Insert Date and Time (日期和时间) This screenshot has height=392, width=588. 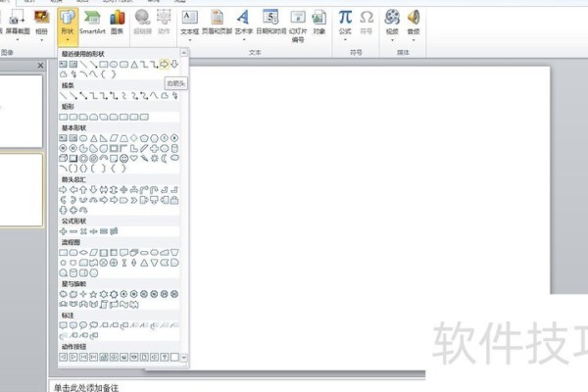270,23
